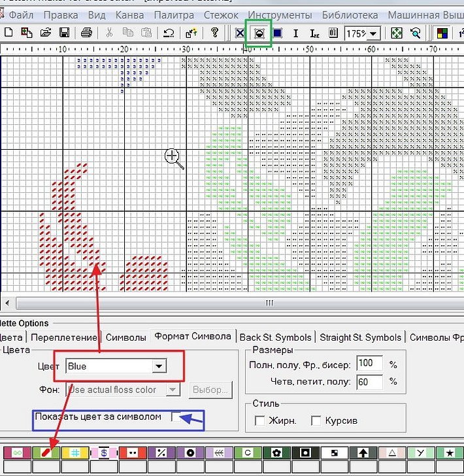Screen dimensions: 464x476
Task: Click the I with HE subscript icon
Action: coord(314,33)
